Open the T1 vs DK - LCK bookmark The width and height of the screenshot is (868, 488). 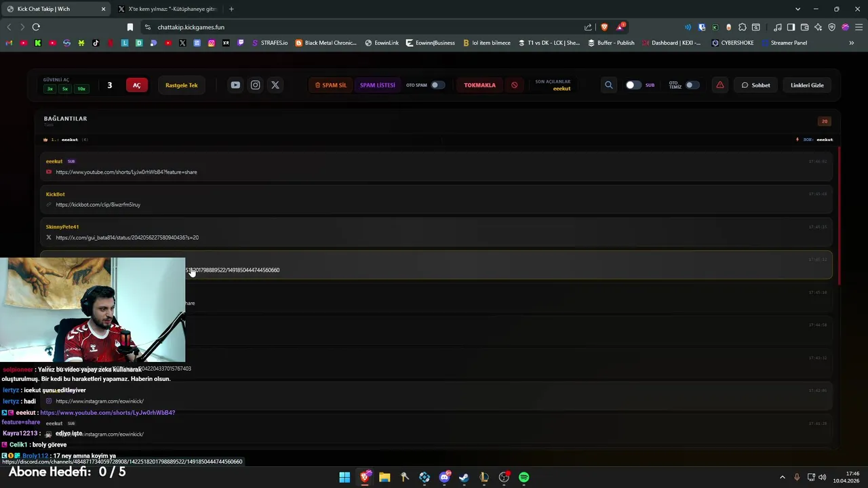[549, 43]
